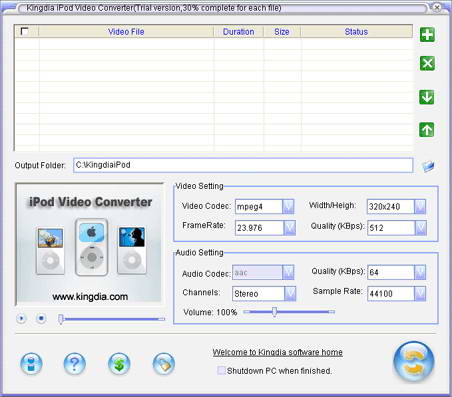
Task: Open the Video Codec dropdown
Action: point(288,207)
